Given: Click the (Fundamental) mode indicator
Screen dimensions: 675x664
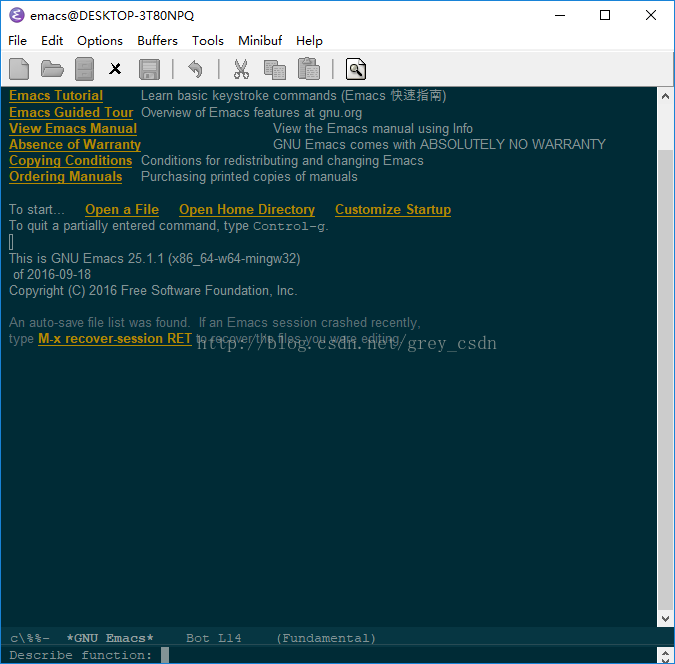Looking at the screenshot, I should click(326, 638).
